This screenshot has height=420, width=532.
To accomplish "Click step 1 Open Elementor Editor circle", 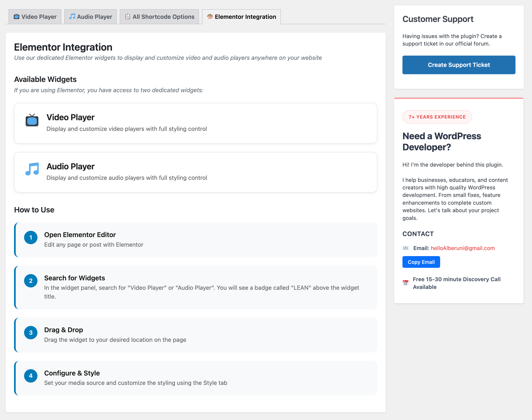I will pos(31,237).
